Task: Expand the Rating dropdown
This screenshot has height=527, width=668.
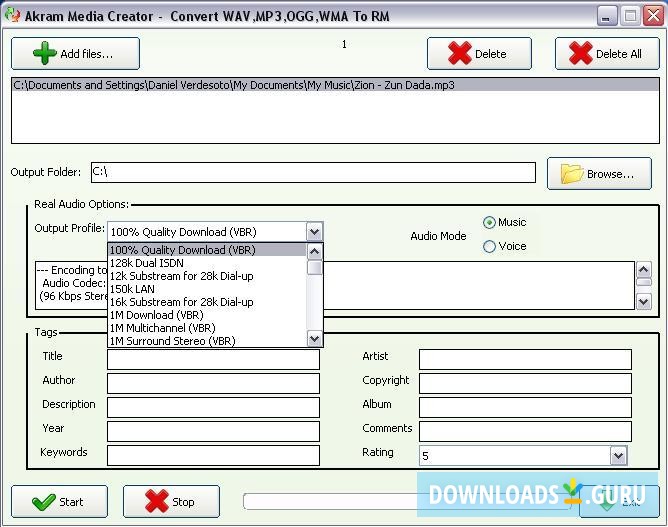Action: pos(618,455)
